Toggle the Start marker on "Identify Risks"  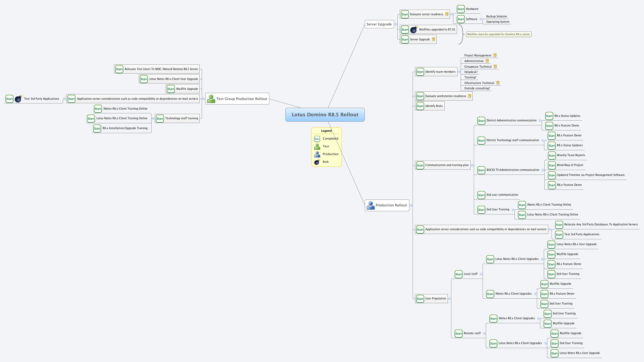click(x=420, y=106)
